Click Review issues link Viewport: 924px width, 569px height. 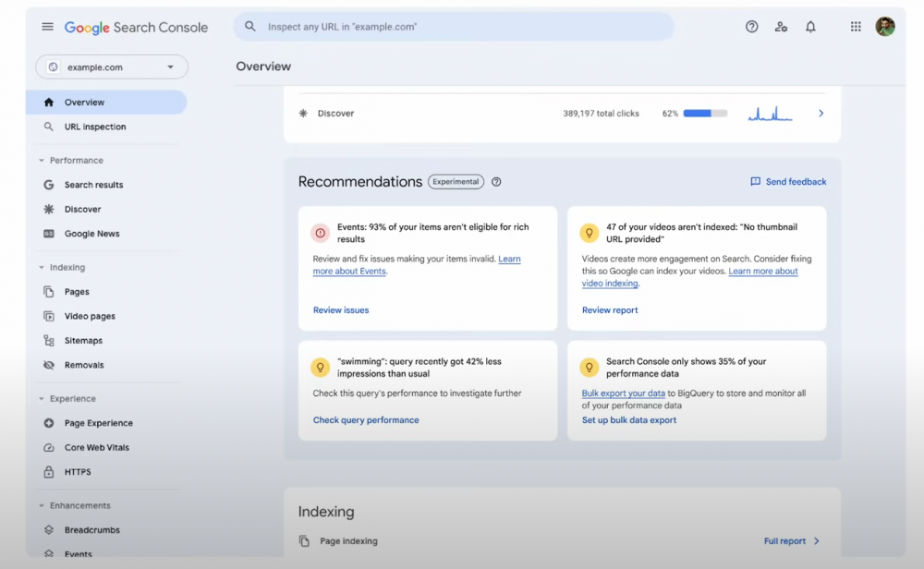pyautogui.click(x=341, y=309)
